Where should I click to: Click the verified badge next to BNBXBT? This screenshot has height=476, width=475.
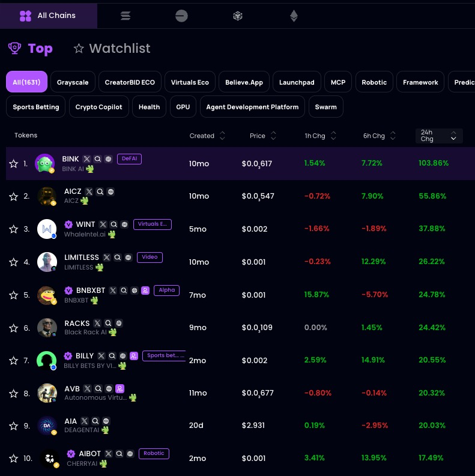click(68, 291)
